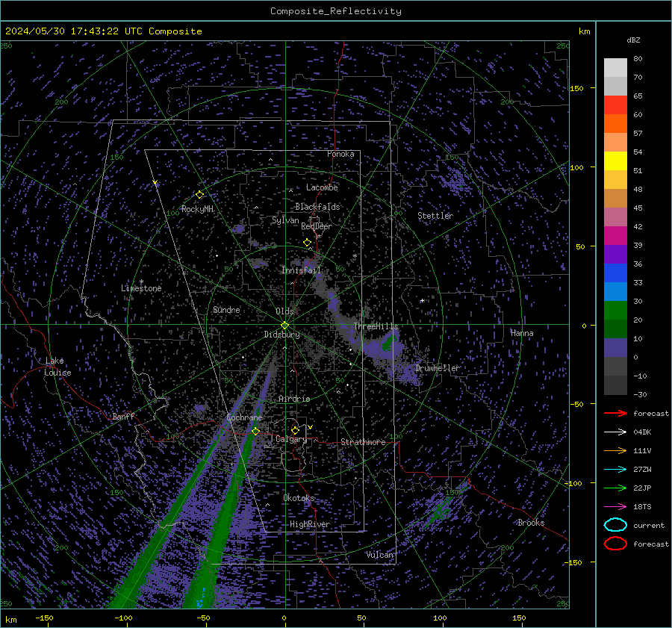Click the Sylvan town label
This screenshot has height=628, width=672.
285,220
